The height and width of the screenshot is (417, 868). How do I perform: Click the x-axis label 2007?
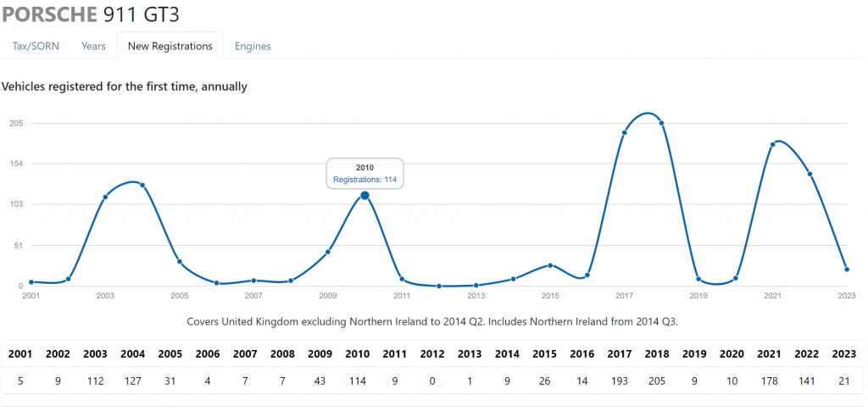point(253,296)
